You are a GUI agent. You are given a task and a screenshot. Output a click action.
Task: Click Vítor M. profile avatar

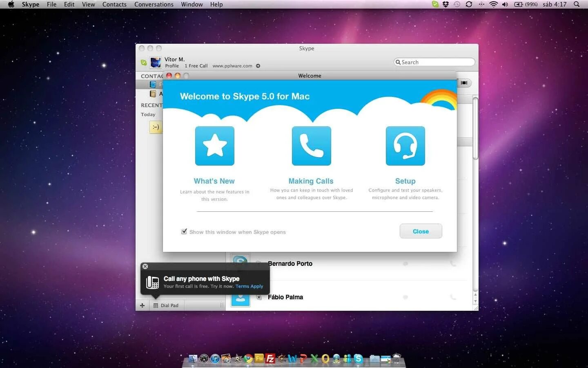[x=156, y=63]
